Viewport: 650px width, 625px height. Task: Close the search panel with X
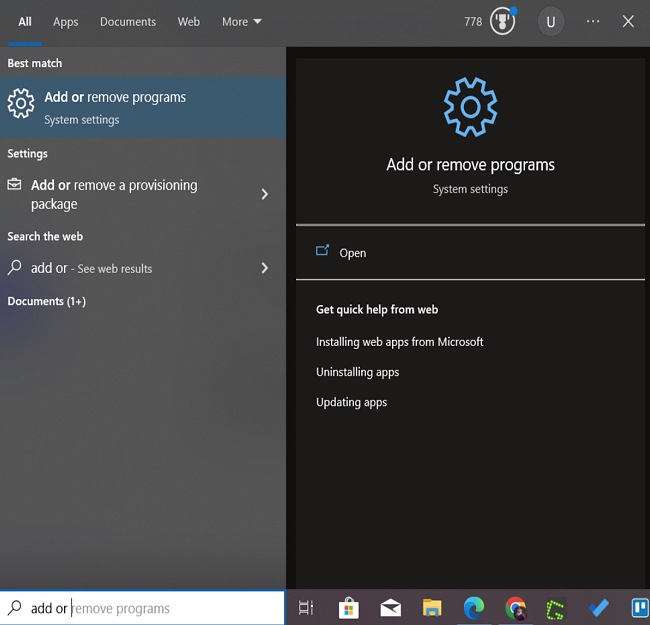pos(628,22)
